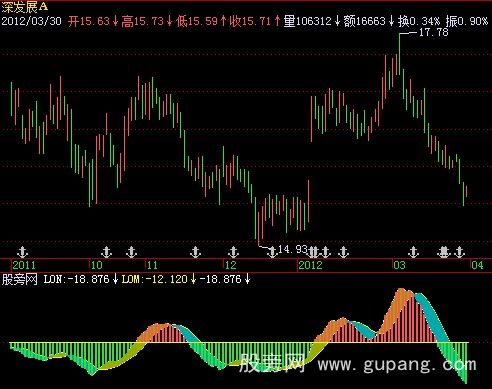Click the candlestick peaking at 17.78
This screenshot has width=492, height=389.
(399, 54)
